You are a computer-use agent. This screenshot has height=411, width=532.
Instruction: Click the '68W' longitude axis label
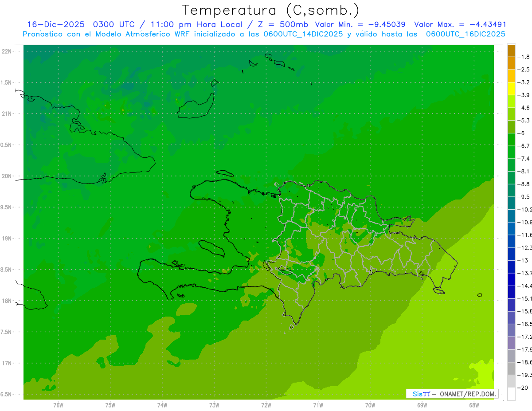coord(474,405)
